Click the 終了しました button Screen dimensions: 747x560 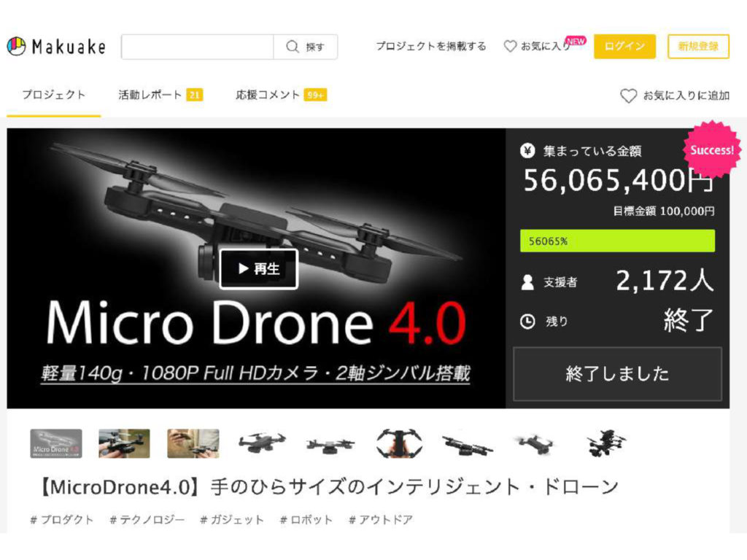click(x=617, y=374)
